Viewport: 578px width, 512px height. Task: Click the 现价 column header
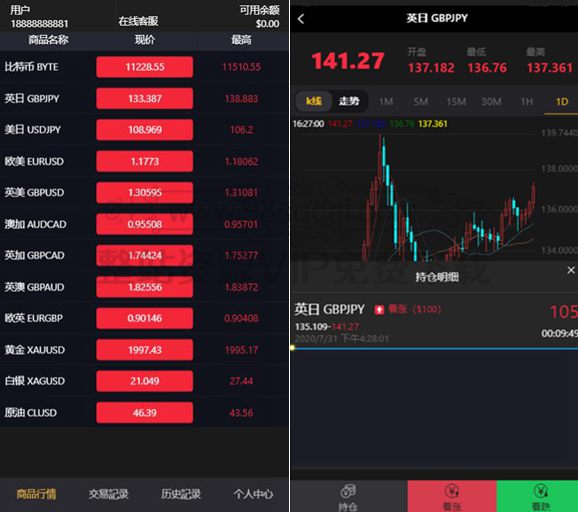tap(144, 40)
